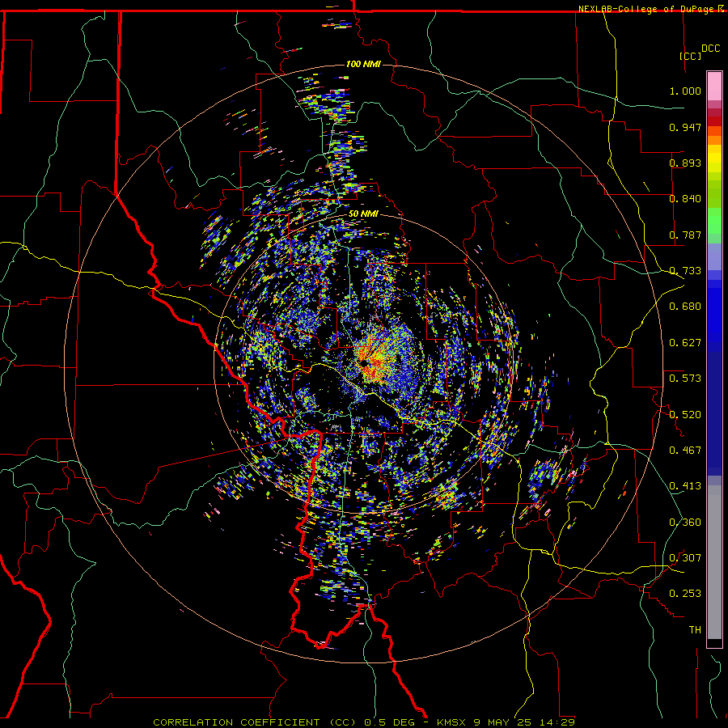Click the radar site center of the range rings

(x=363, y=363)
